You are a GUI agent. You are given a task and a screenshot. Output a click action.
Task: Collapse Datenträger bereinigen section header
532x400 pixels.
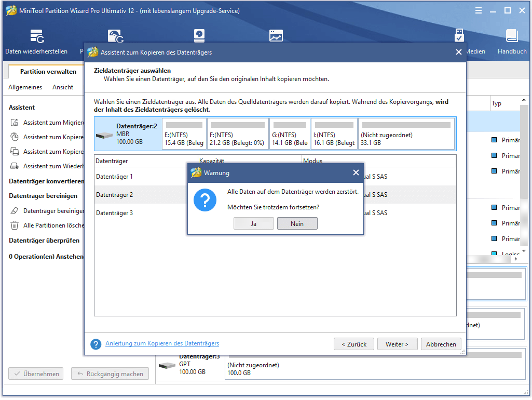(x=43, y=196)
